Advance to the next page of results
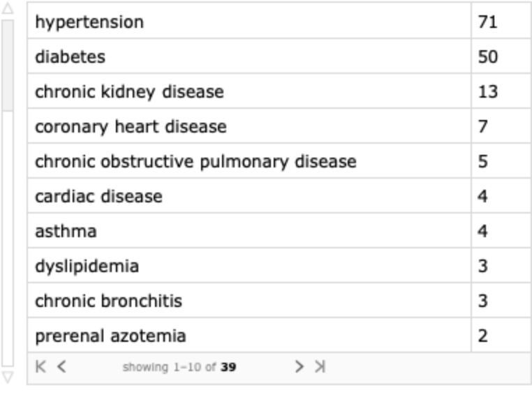Image resolution: width=532 pixels, height=413 pixels. click(x=299, y=366)
